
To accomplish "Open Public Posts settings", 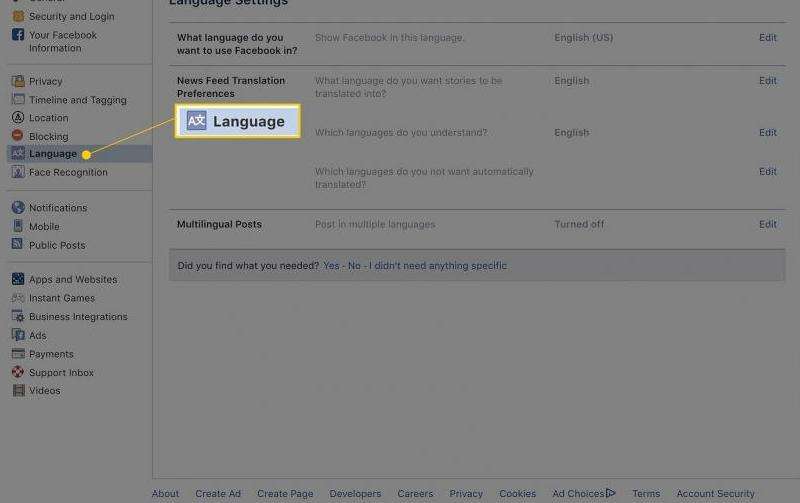I will (x=57, y=245).
